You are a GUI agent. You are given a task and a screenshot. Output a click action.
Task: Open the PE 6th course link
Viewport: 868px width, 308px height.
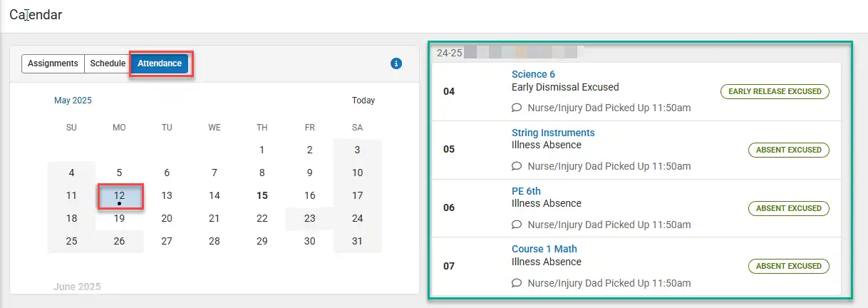[x=526, y=191]
